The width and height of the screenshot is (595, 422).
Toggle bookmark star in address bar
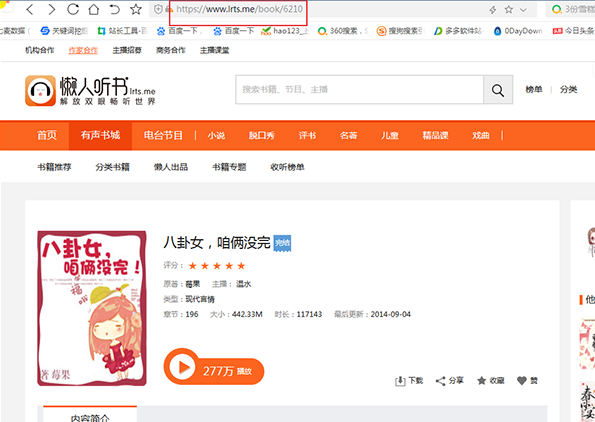509,9
